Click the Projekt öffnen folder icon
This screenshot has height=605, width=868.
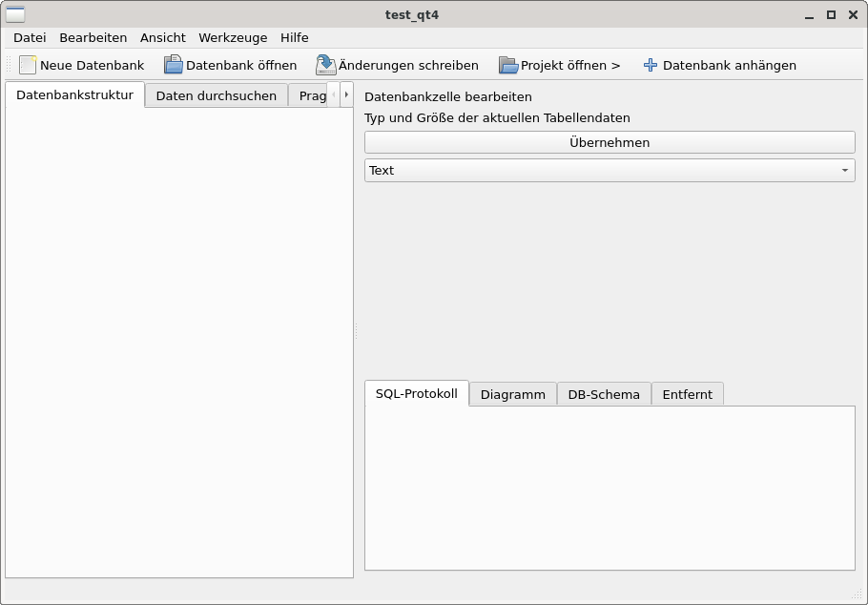point(508,66)
